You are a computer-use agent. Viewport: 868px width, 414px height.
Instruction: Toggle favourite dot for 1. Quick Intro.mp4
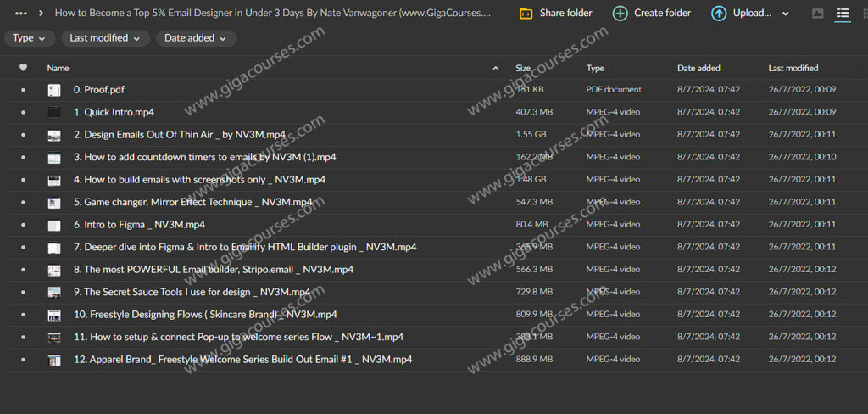click(x=23, y=112)
